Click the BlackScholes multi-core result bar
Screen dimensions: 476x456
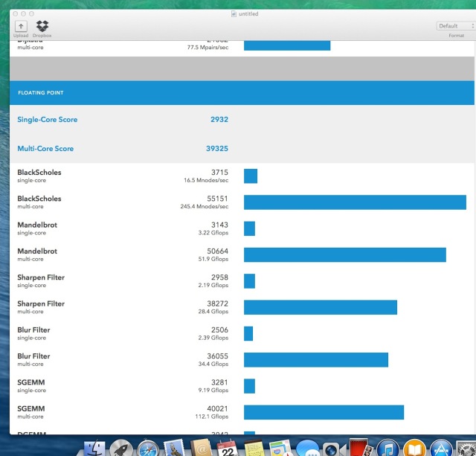coord(355,202)
